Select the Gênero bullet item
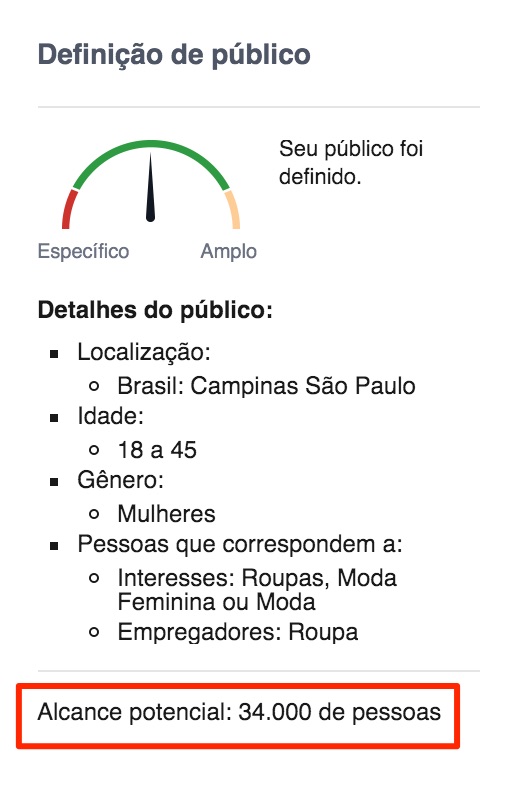The width and height of the screenshot is (508, 794). [121, 480]
